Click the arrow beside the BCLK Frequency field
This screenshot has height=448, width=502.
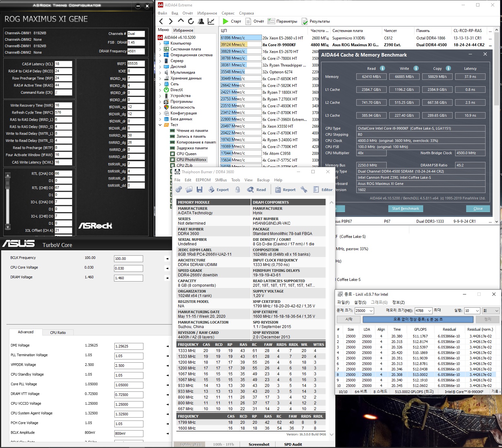click(x=167, y=259)
